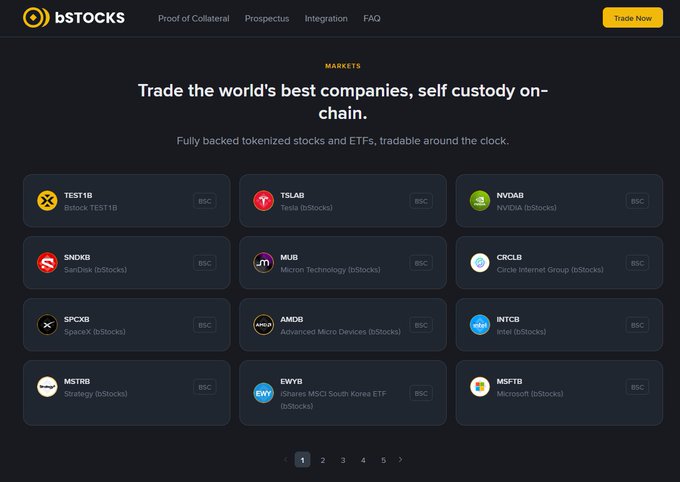The image size is (680, 482).
Task: Click BSC badge on MSFTB card
Action: [x=637, y=387]
